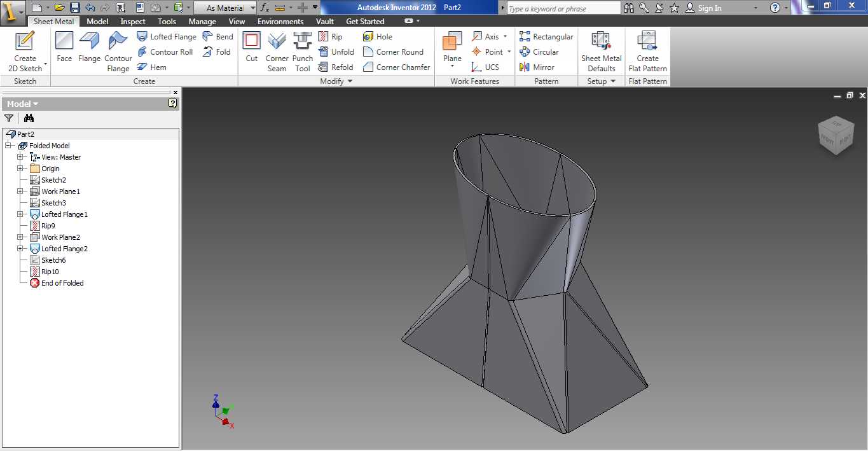The width and height of the screenshot is (868, 451).
Task: Choose the Corner Round tool
Action: [393, 52]
